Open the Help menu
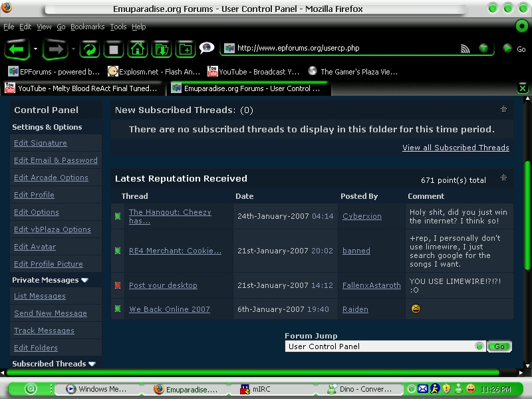The height and width of the screenshot is (399, 532). 139,27
